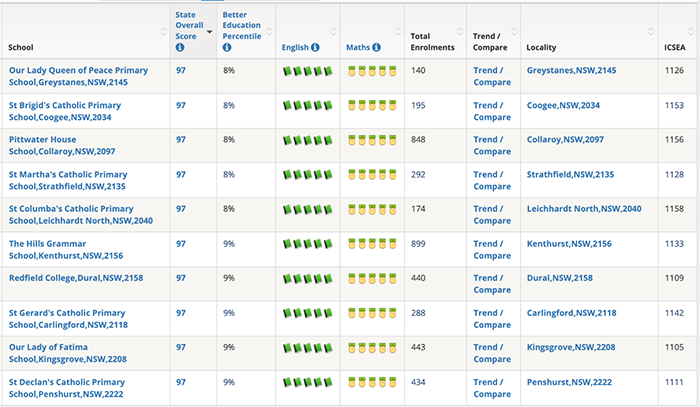The width and height of the screenshot is (700, 407).
Task: Click the English column info icon
Action: click(x=315, y=47)
